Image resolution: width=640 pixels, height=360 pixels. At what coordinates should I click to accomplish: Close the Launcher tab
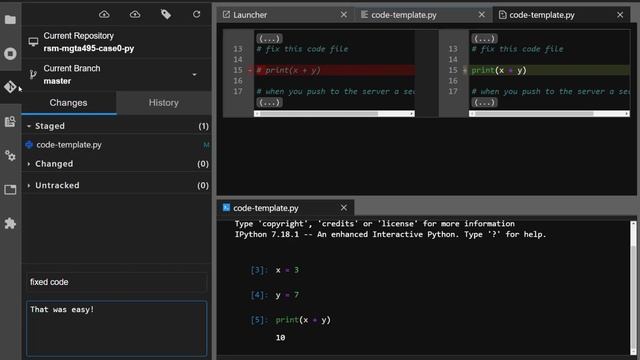pos(344,15)
